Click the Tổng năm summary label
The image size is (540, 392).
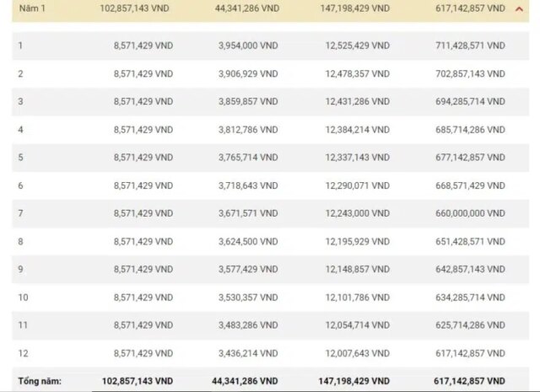pyautogui.click(x=39, y=382)
